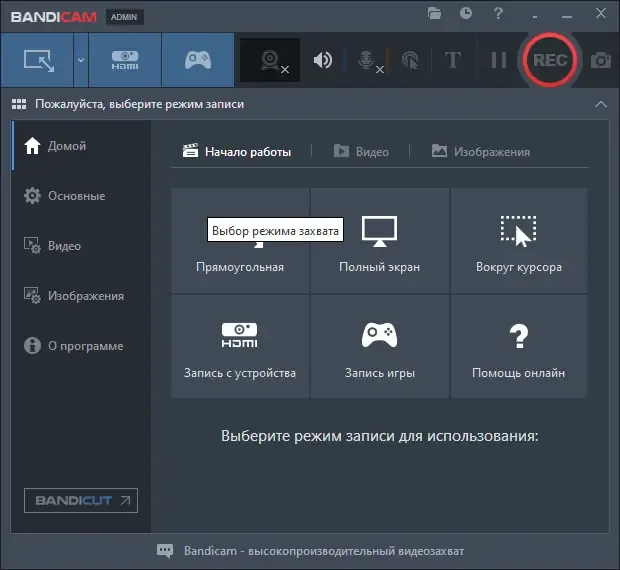620x570 pixels.
Task: Open the Изображения settings in sidebar
Action: [x=81, y=296]
